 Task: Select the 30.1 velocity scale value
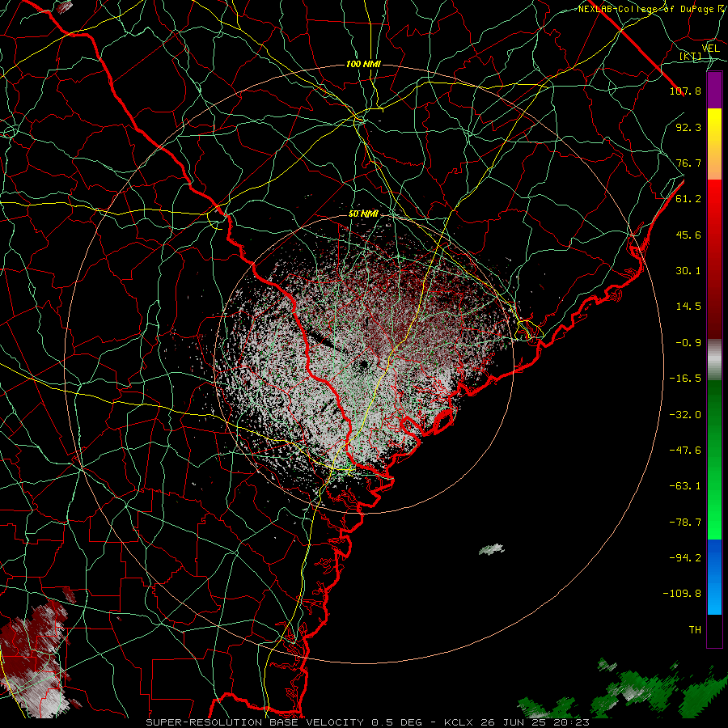pos(688,271)
